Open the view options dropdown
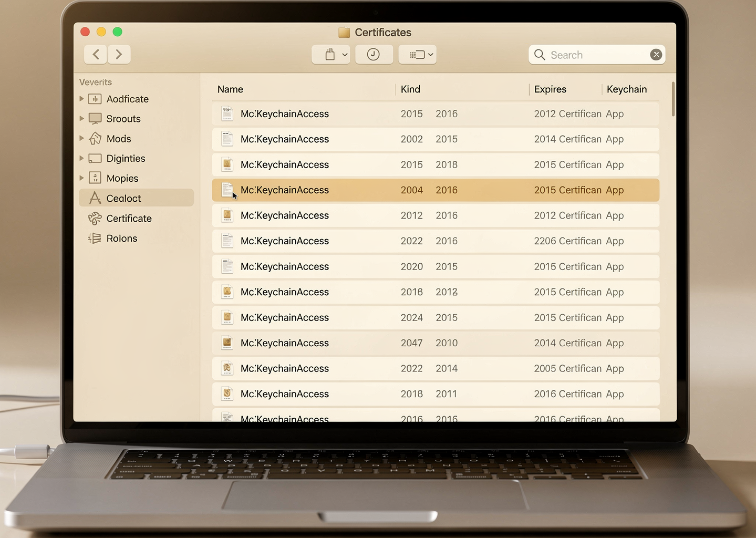The image size is (756, 538). 418,55
